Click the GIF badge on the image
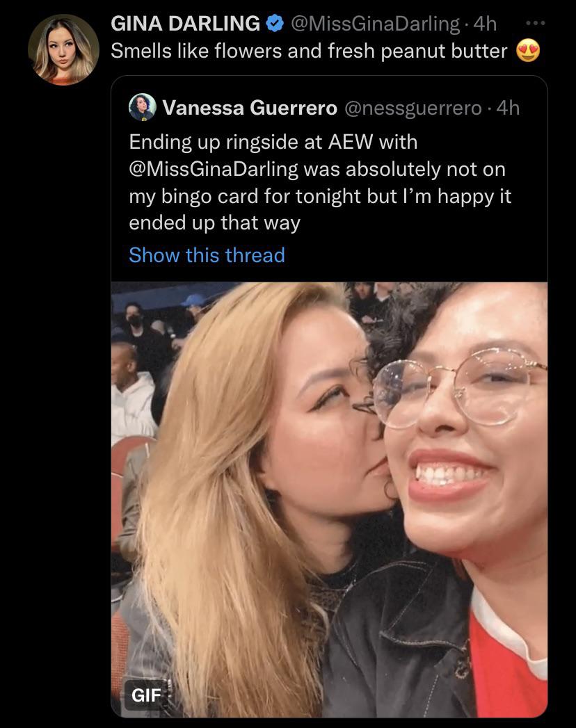576x728 pixels. pyautogui.click(x=146, y=695)
